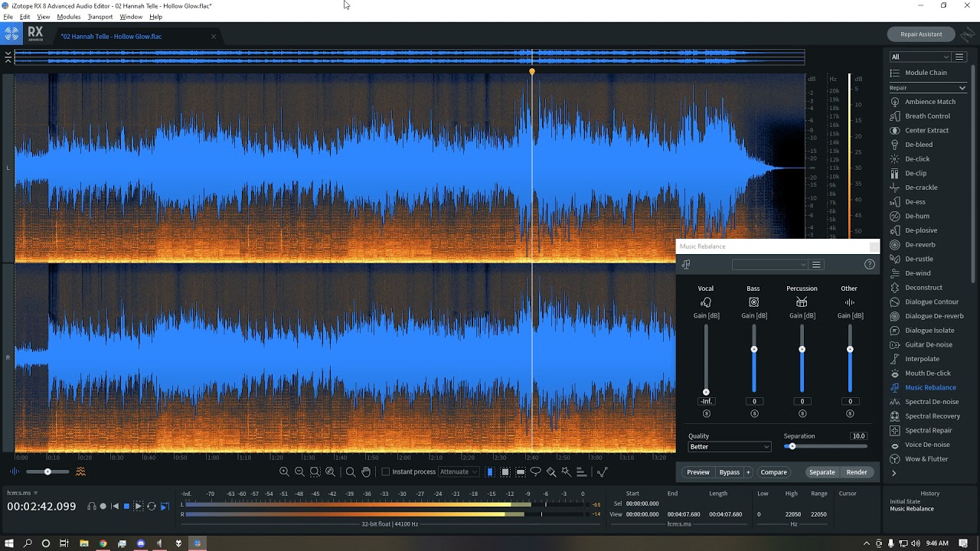Image resolution: width=980 pixels, height=551 pixels.
Task: Open the File menu
Action: (8, 17)
